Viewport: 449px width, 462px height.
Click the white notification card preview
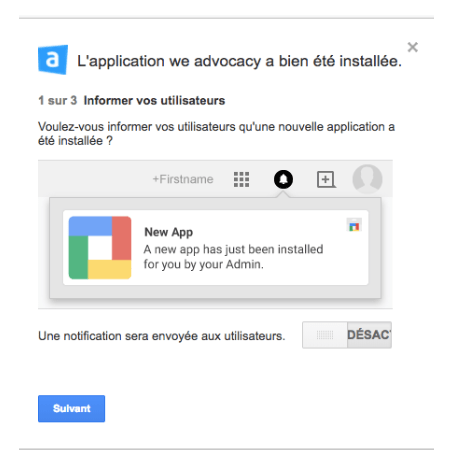coord(216,248)
